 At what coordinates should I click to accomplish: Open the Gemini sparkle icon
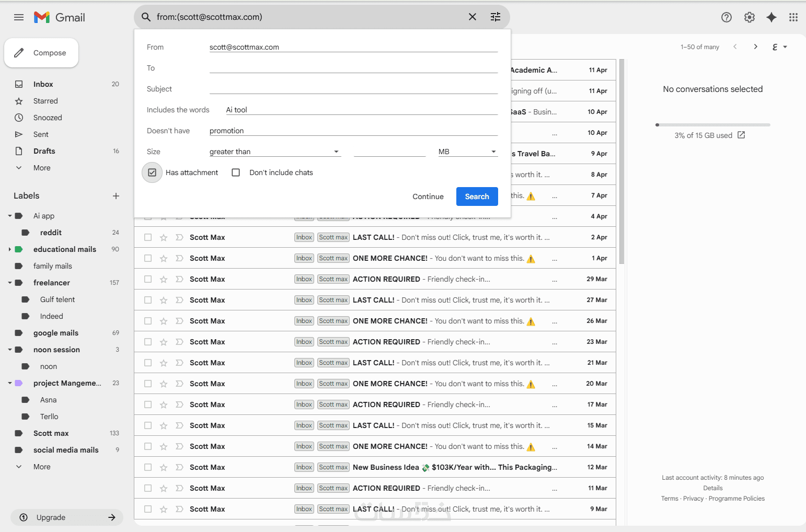pos(772,17)
